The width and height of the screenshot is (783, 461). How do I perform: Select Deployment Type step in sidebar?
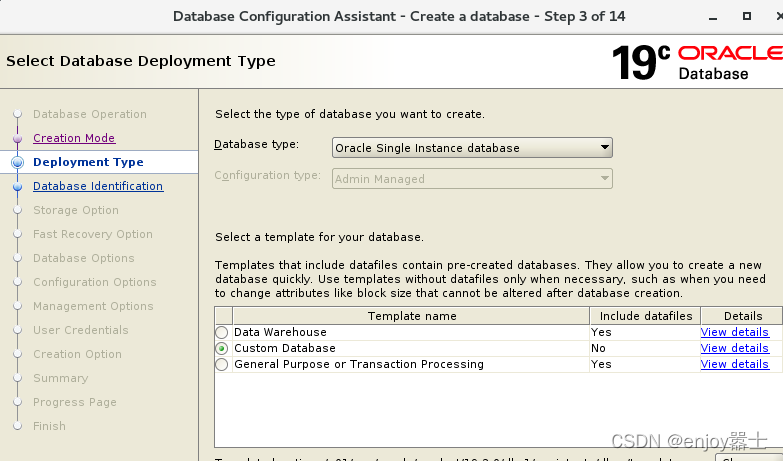coord(88,162)
